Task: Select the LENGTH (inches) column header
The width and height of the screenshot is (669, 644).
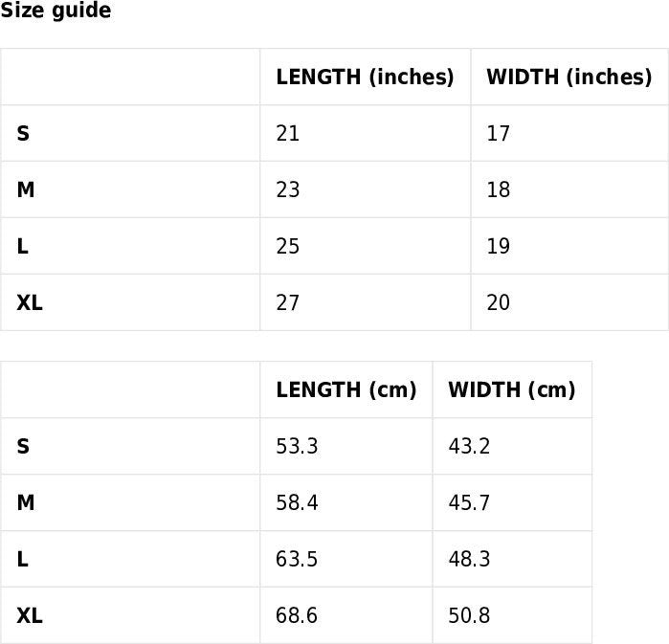Action: pyautogui.click(x=365, y=77)
